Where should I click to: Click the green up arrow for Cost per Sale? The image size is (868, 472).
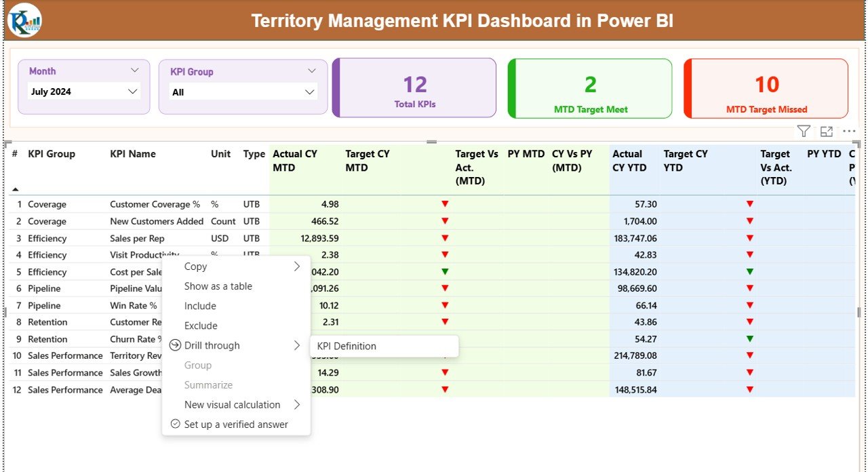pyautogui.click(x=444, y=271)
